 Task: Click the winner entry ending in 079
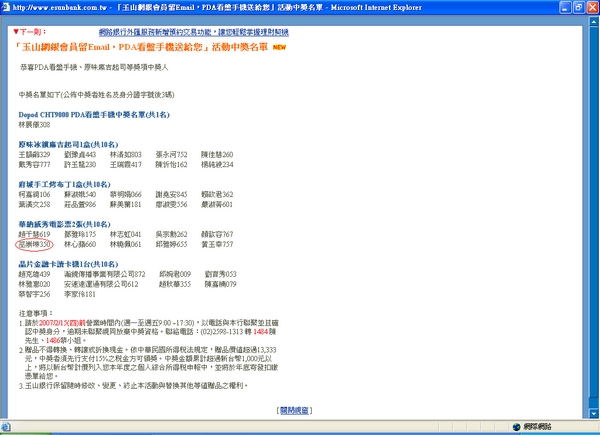click(221, 284)
